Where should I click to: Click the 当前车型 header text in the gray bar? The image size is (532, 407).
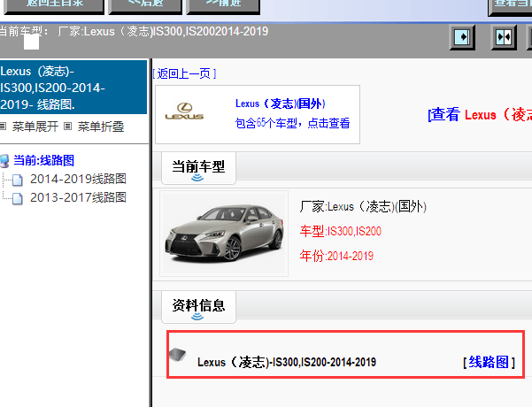coord(134,32)
